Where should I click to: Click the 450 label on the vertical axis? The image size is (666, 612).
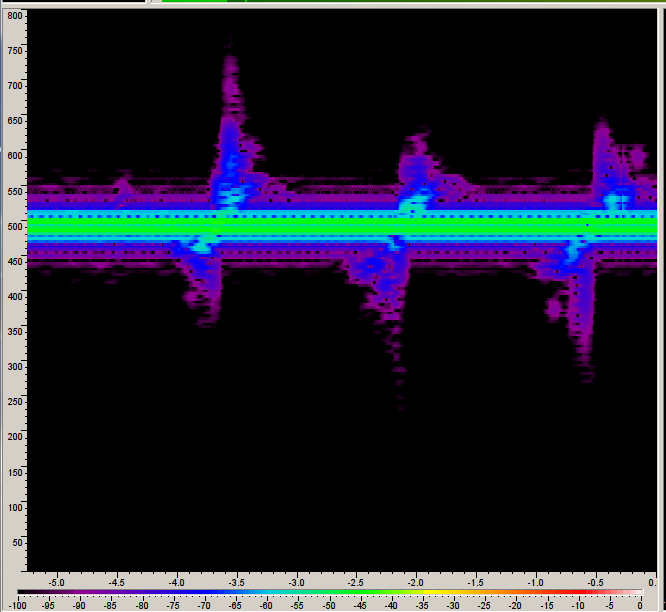pos(15,262)
